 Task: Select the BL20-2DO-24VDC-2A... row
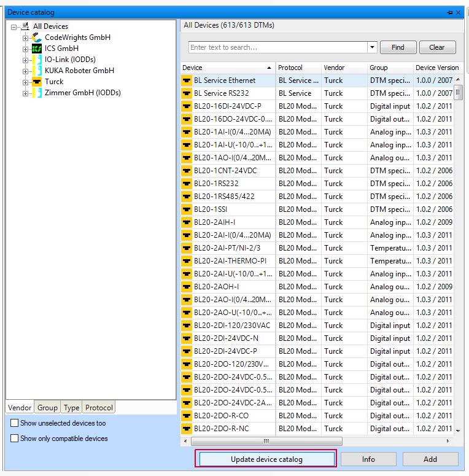(317, 403)
